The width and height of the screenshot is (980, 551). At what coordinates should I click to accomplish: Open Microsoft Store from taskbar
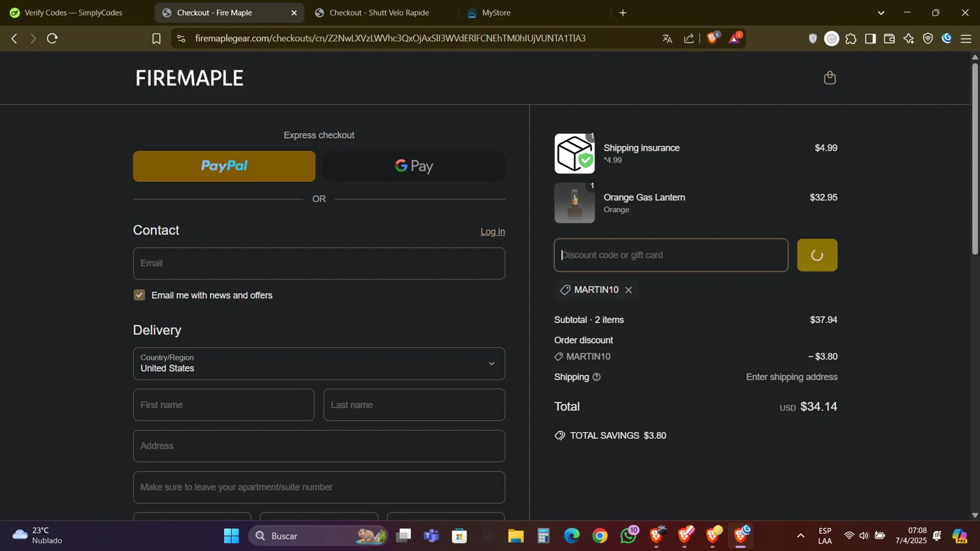459,536
